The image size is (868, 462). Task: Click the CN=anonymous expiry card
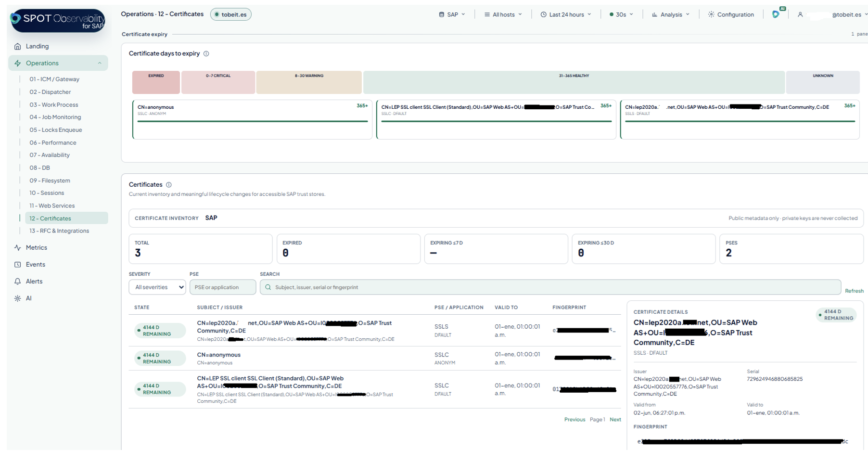(x=252, y=119)
